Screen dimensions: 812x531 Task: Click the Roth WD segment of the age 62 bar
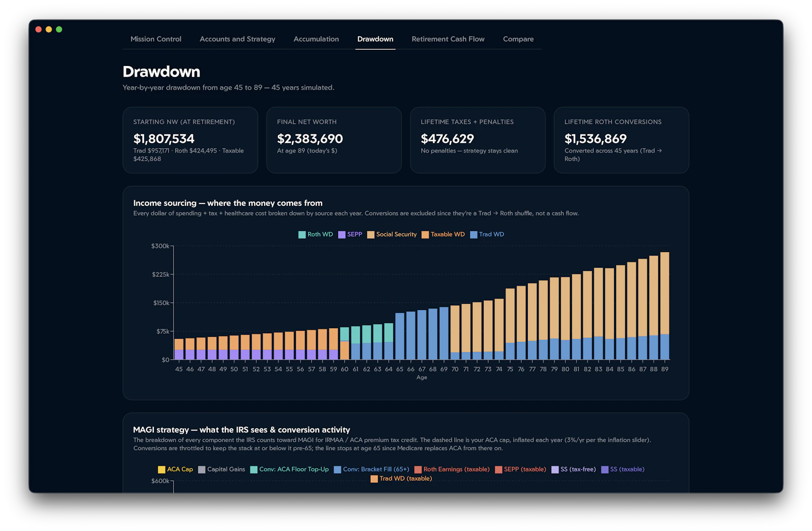point(366,334)
